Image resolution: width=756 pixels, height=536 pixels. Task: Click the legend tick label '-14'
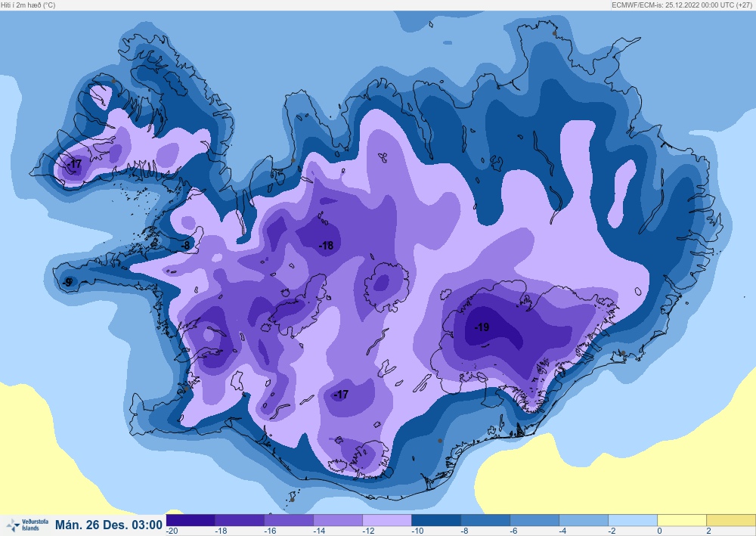pyautogui.click(x=319, y=531)
